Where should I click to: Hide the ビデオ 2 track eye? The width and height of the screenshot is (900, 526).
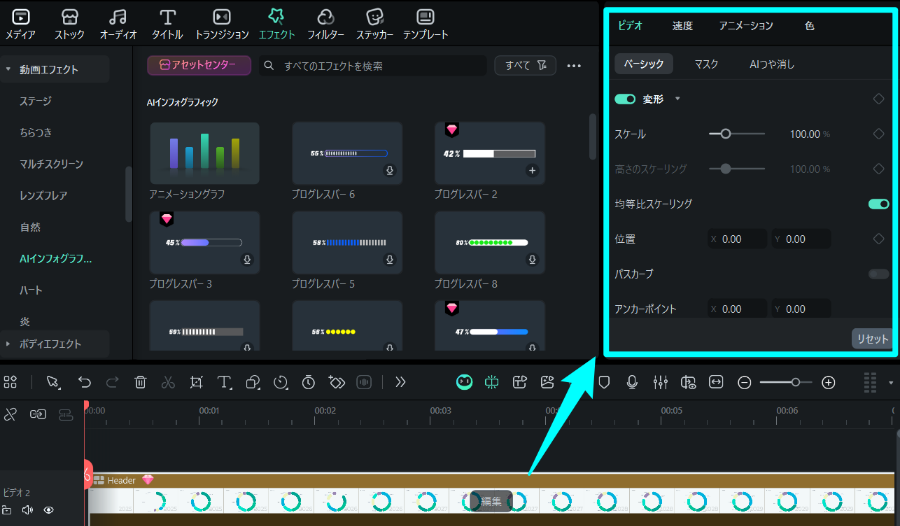coord(49,510)
